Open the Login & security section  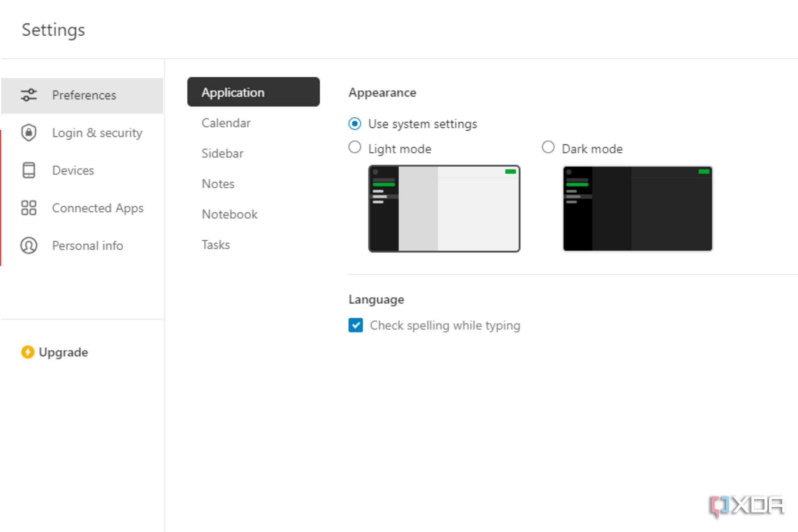click(x=97, y=133)
